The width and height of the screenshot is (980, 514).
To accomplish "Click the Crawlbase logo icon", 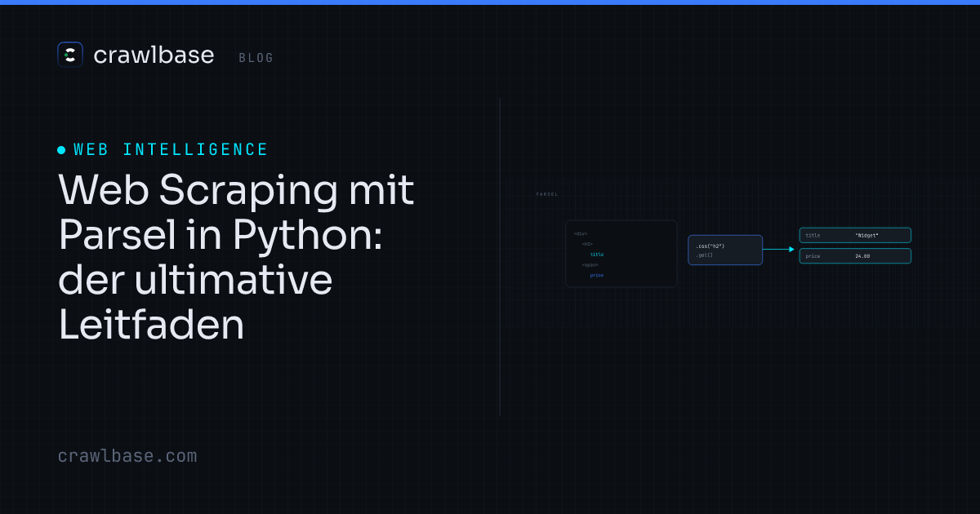I will click(x=70, y=55).
